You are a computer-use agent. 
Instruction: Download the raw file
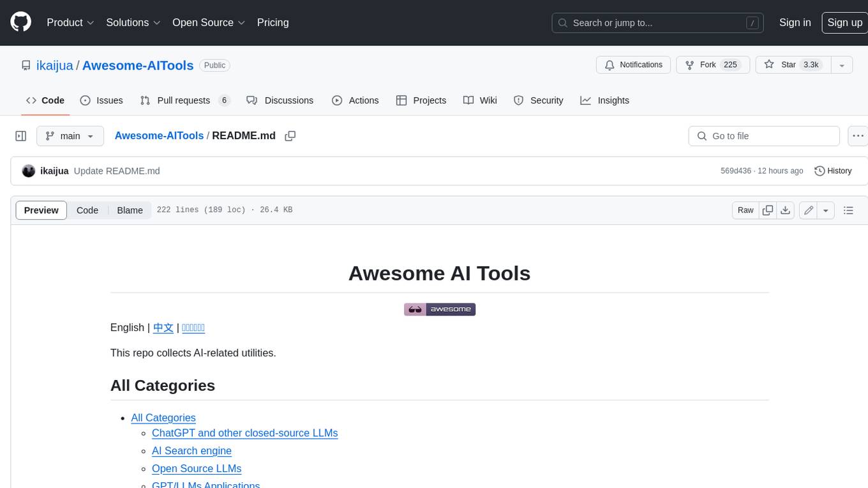[786, 210]
